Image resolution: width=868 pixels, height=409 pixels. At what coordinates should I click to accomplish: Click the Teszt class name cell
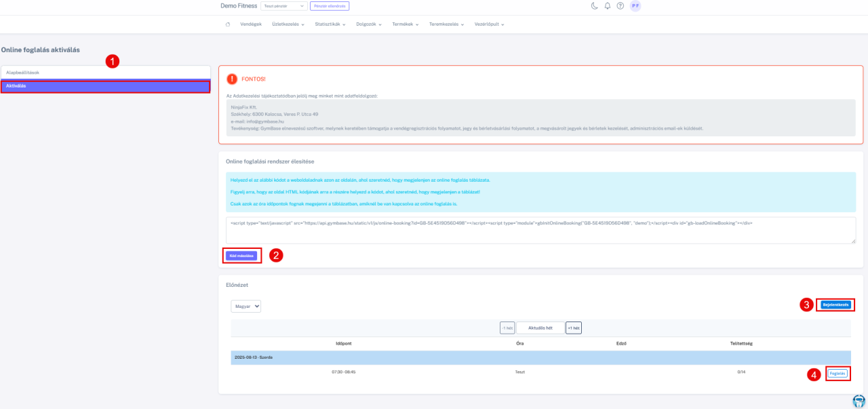tap(520, 372)
